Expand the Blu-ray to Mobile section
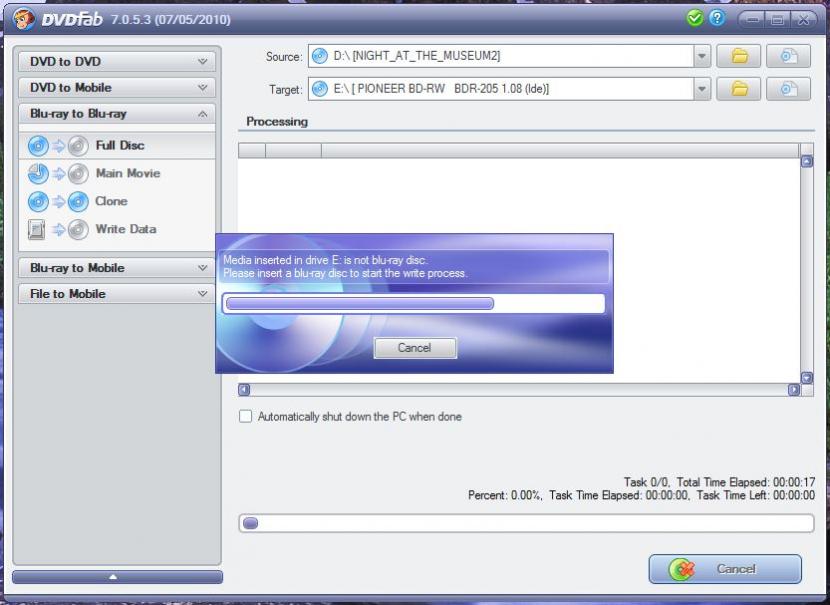 (117, 268)
